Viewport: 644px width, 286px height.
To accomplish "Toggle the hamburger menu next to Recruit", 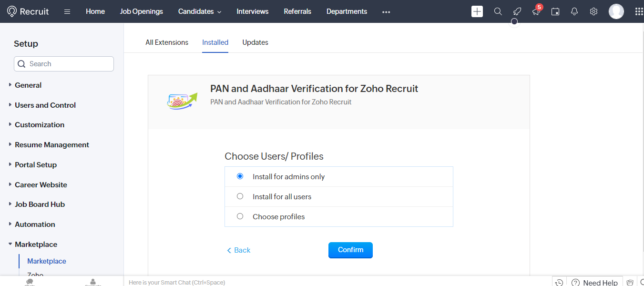I will (67, 11).
